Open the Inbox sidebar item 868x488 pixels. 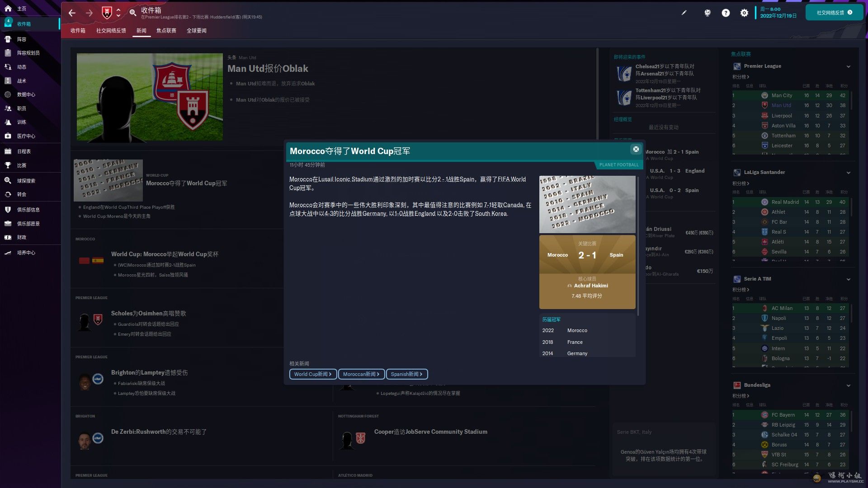[30, 24]
